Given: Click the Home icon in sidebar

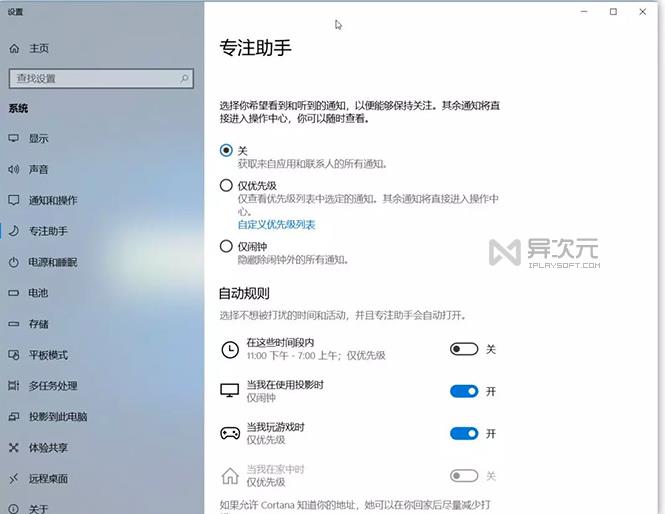Looking at the screenshot, I should (14, 48).
